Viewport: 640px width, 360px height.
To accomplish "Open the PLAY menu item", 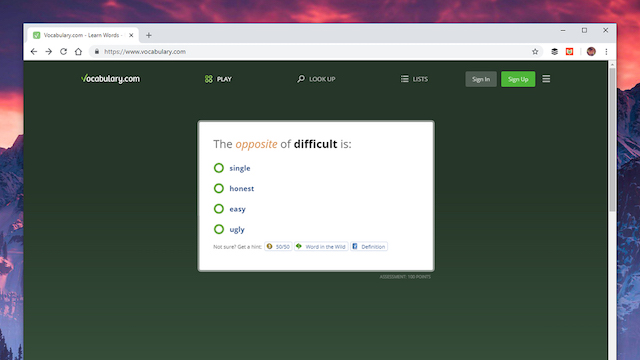I will point(218,79).
